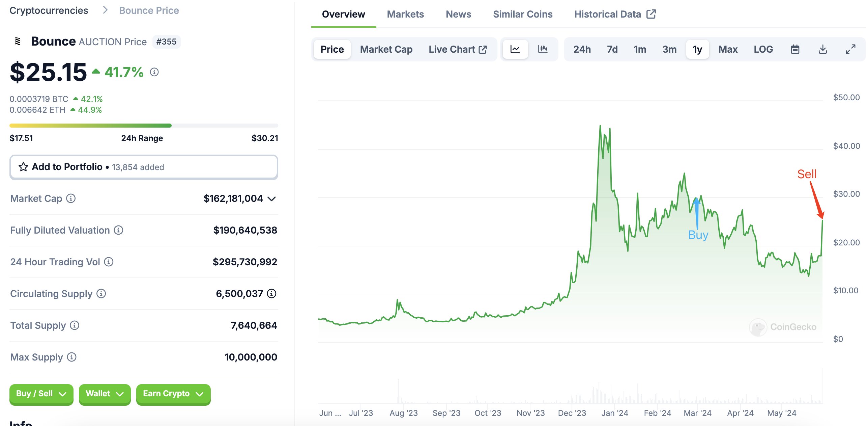Click the $30.21 range high value
Screen dimensions: 868x426
click(265, 138)
